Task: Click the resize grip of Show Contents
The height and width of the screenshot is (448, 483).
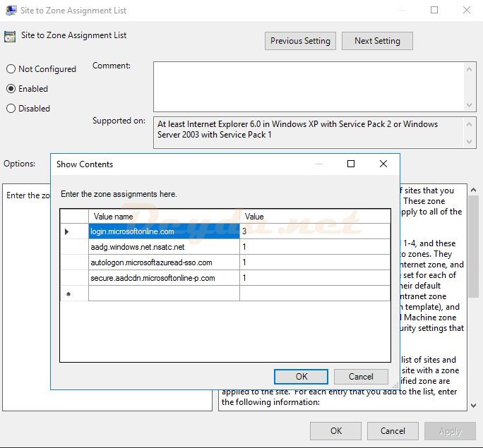Action: tap(395, 385)
